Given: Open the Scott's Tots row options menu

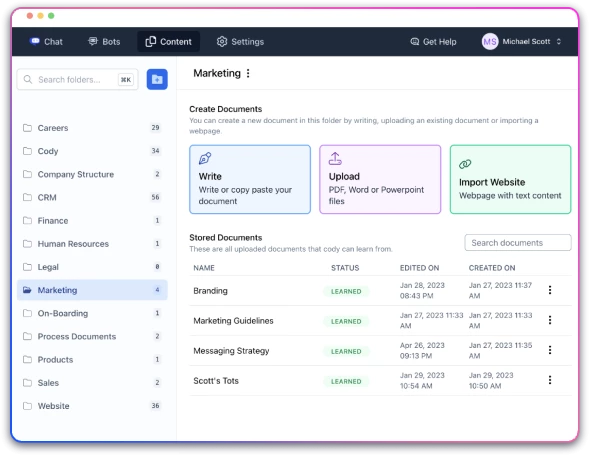Looking at the screenshot, I should click(550, 380).
